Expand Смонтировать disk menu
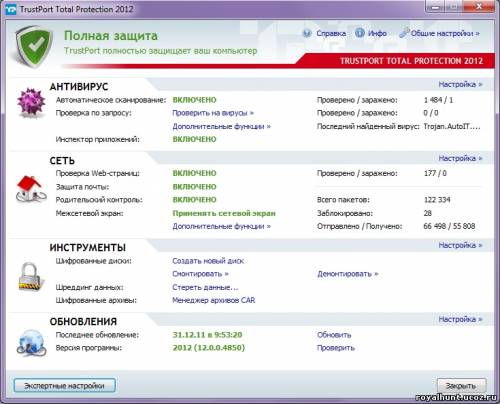500x404 pixels. [200, 274]
